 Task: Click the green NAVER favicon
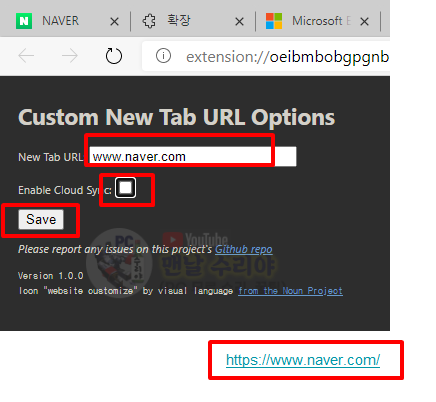click(x=24, y=21)
